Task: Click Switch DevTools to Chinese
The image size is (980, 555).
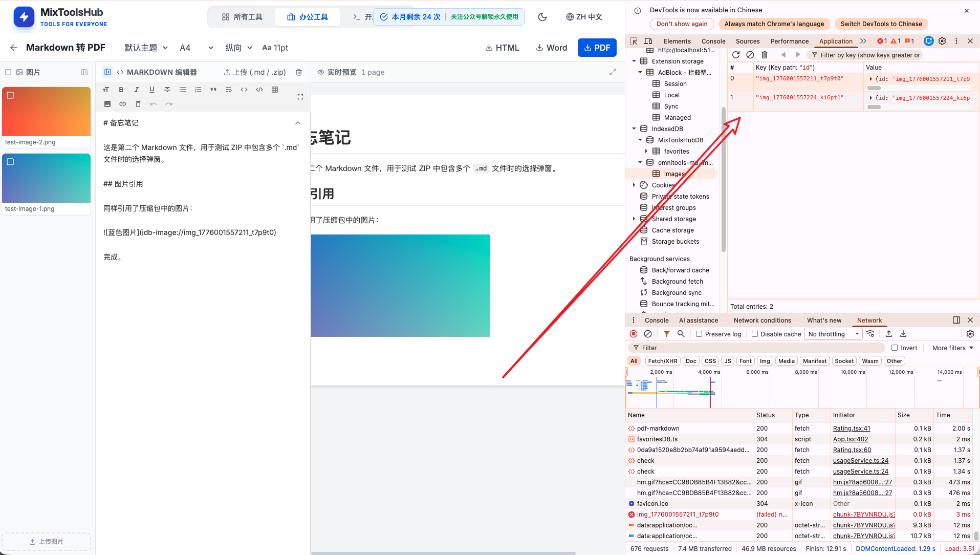Action: [881, 24]
